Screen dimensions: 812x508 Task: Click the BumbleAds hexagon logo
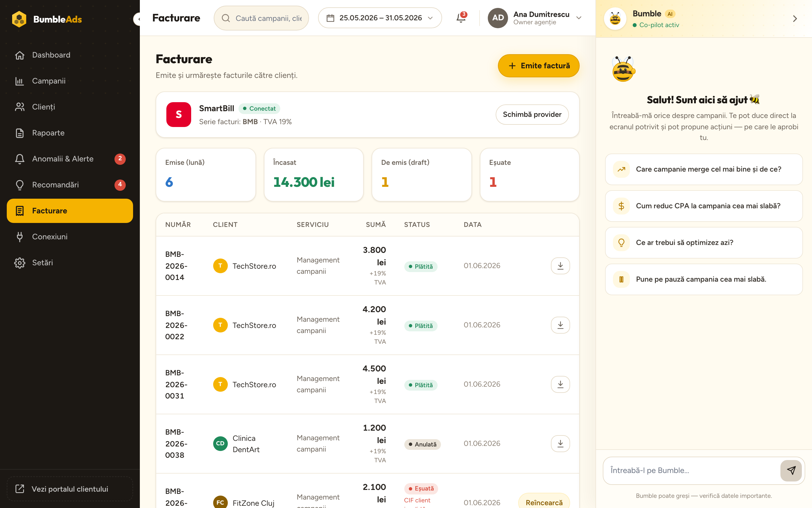19,19
